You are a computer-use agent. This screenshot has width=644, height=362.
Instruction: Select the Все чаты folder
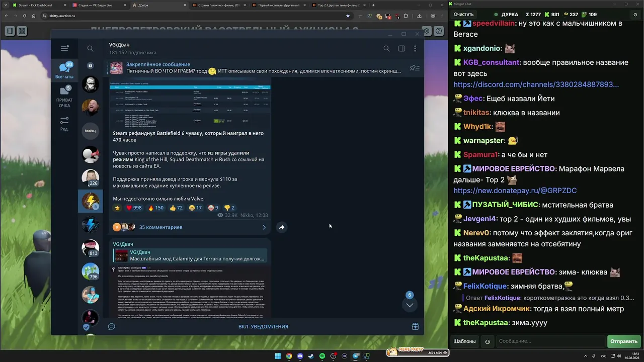tap(64, 71)
